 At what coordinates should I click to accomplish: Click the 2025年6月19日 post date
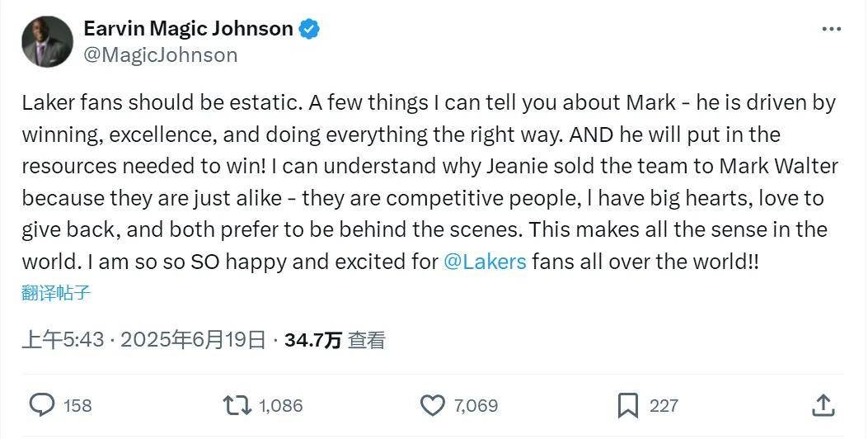click(193, 340)
